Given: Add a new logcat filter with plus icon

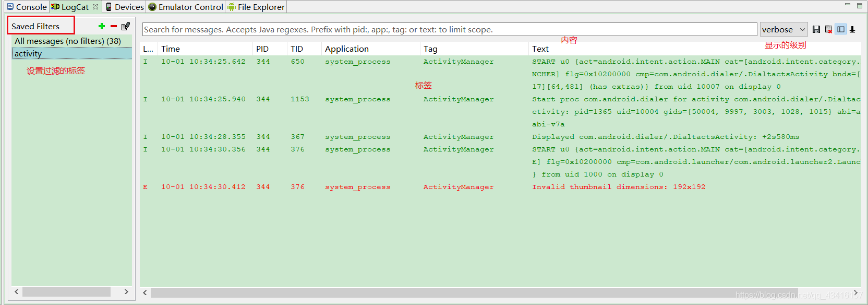Looking at the screenshot, I should [102, 26].
